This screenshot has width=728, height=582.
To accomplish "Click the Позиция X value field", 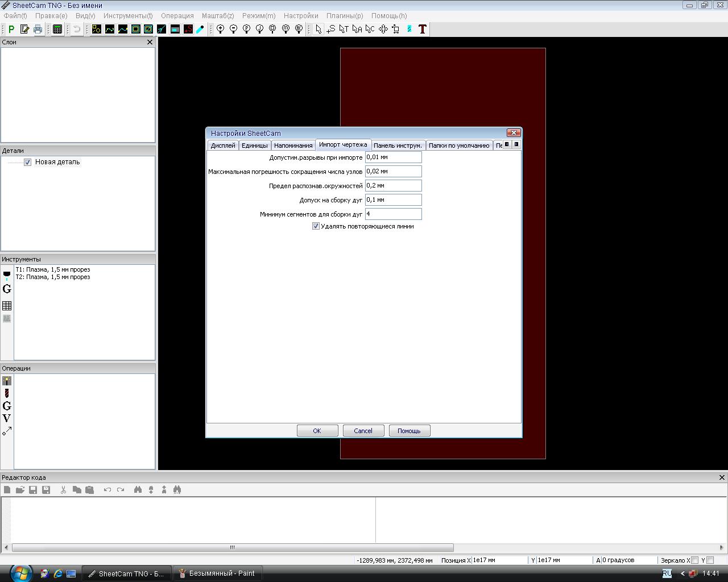I will coord(500,560).
